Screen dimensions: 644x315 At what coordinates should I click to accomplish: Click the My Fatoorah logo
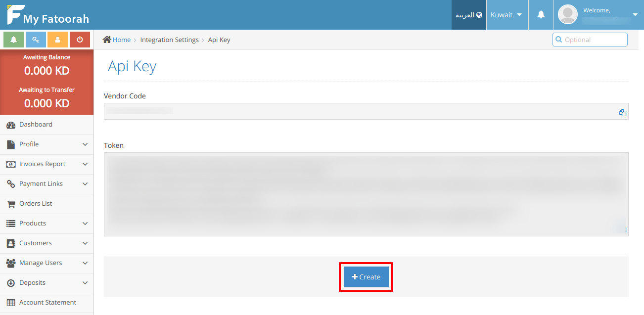tap(48, 15)
